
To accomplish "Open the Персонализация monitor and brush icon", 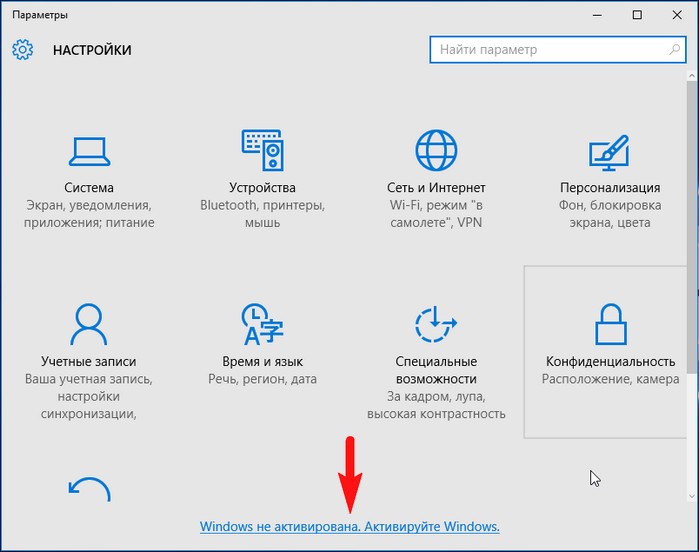I will 609,153.
